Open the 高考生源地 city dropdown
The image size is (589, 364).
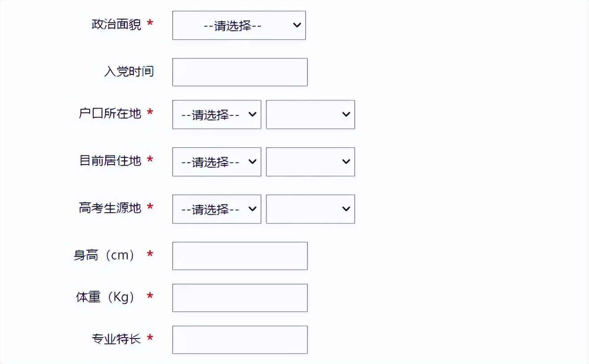pyautogui.click(x=310, y=209)
